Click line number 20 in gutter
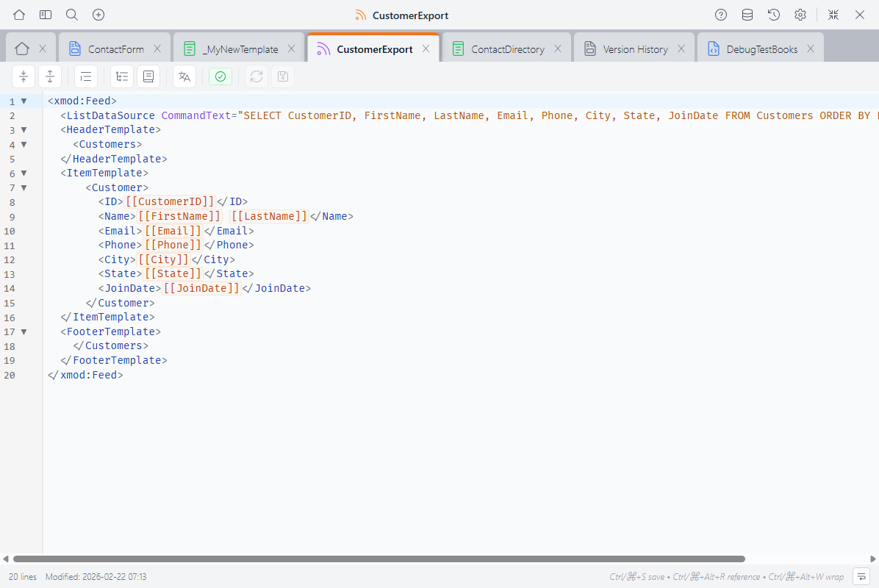This screenshot has height=588, width=879. [10, 376]
